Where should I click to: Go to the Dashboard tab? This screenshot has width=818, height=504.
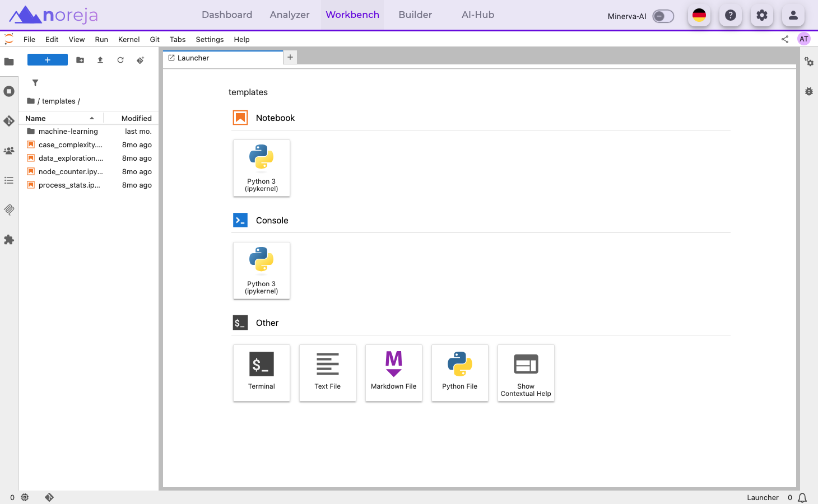[x=227, y=15]
